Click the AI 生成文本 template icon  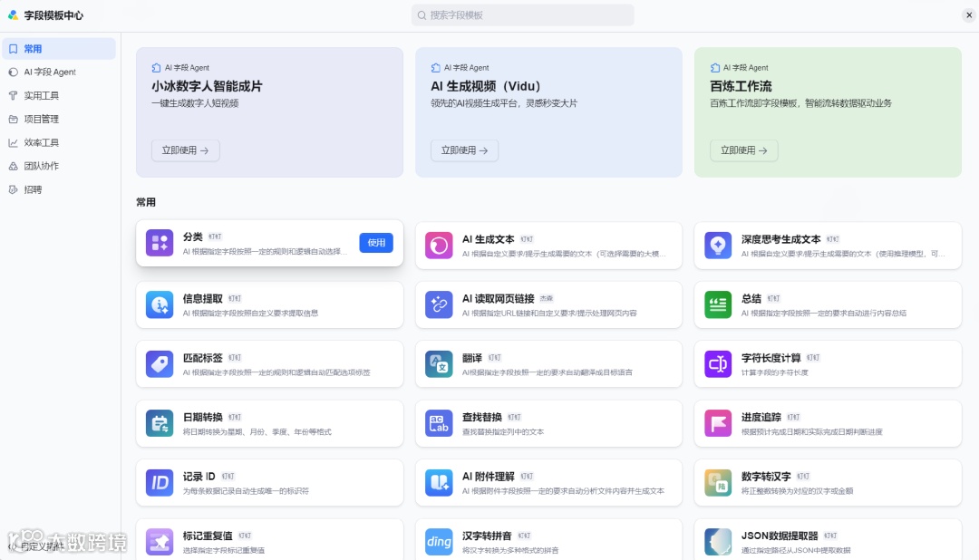(x=439, y=246)
